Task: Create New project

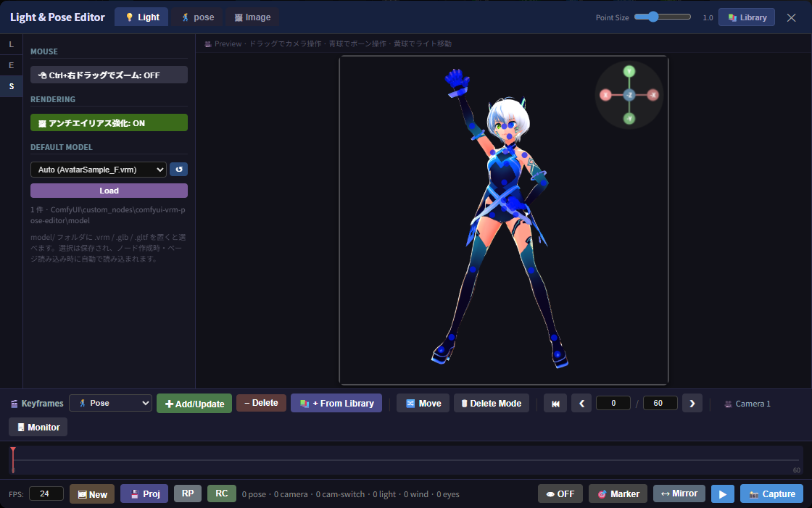Action: [x=92, y=494]
